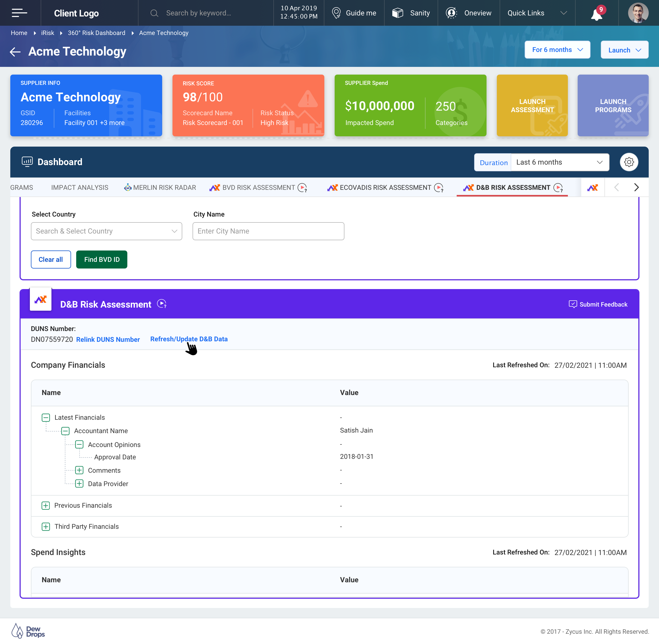Expand the Third Party Financials row
Viewport: 659px width, 644px height.
(46, 526)
